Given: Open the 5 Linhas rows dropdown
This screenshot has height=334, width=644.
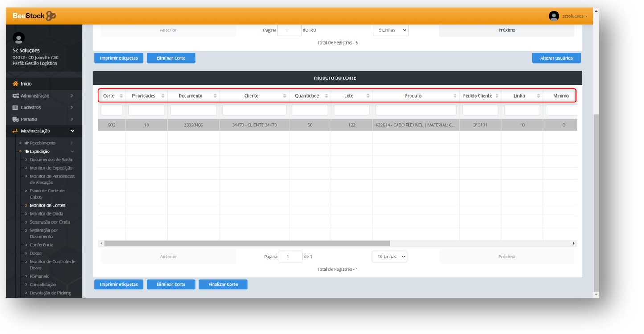Looking at the screenshot, I should click(x=390, y=30).
